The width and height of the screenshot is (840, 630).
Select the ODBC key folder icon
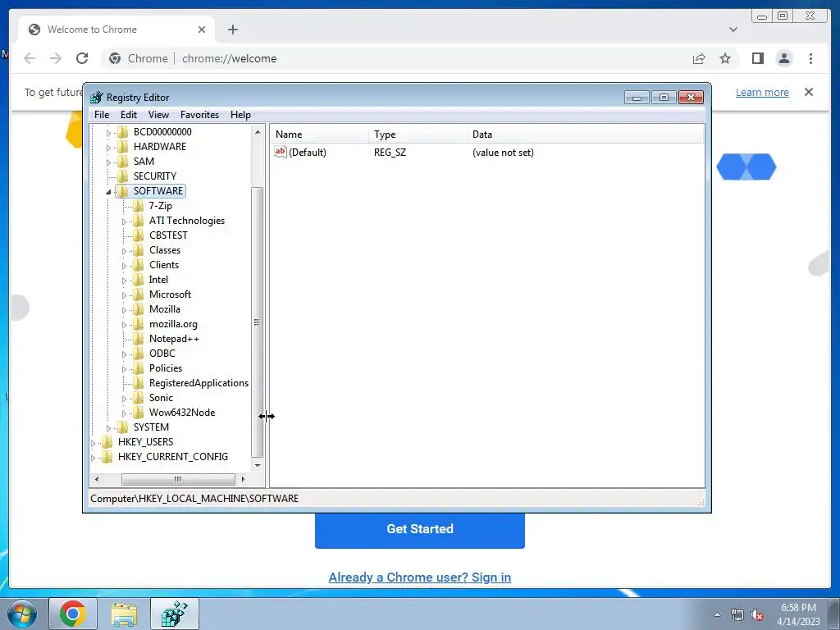[138, 354]
